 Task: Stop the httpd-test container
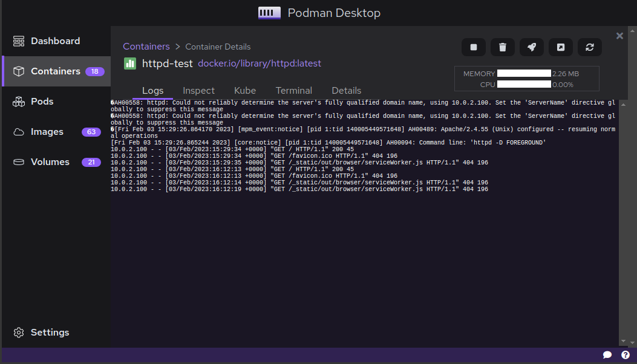click(474, 47)
